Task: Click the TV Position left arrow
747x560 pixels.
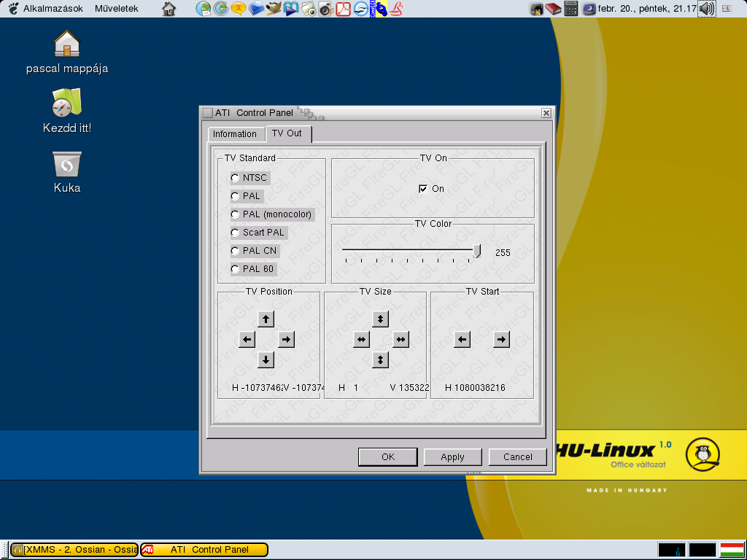Action: (247, 339)
